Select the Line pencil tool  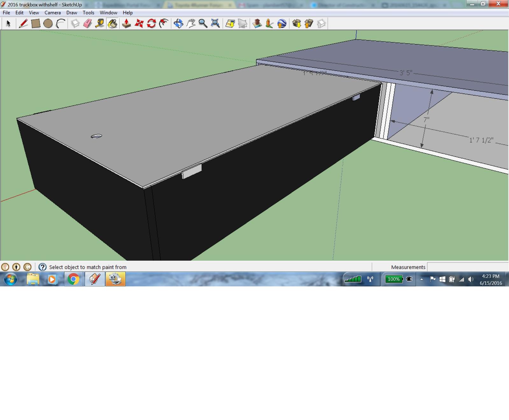pyautogui.click(x=23, y=24)
